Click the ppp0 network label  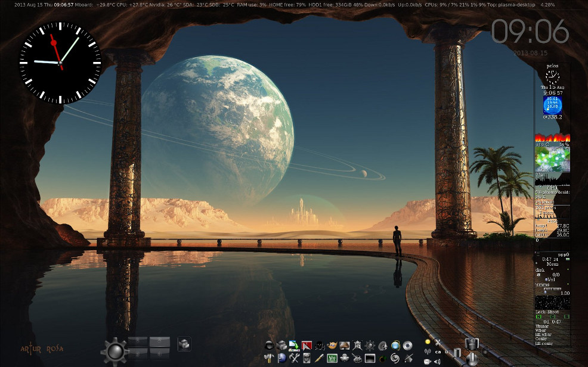pyautogui.click(x=564, y=254)
